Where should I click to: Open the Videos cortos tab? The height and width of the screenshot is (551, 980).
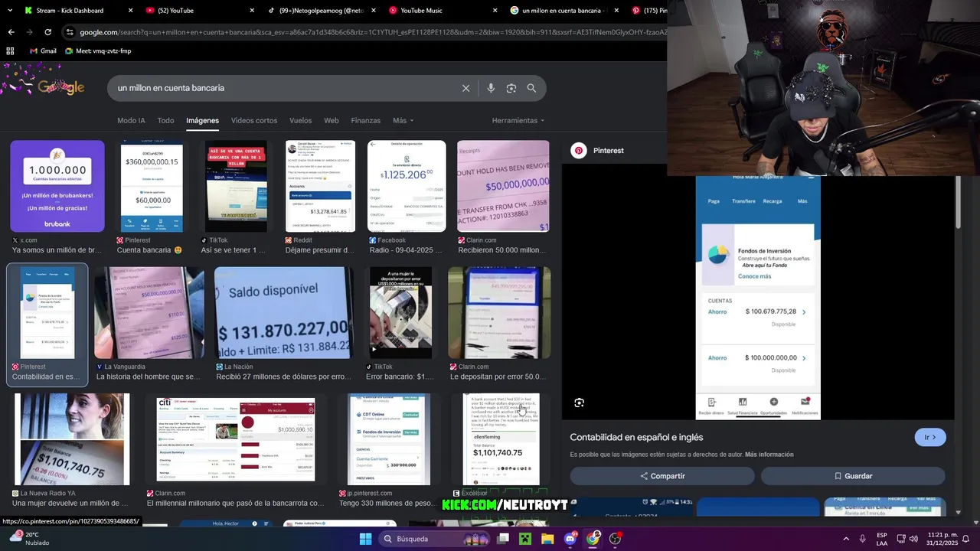pyautogui.click(x=254, y=120)
